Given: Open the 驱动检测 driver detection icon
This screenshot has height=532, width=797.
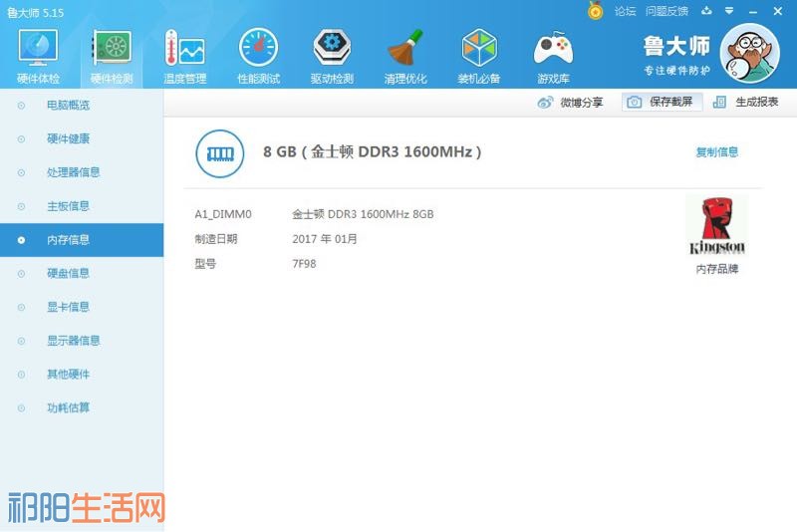Looking at the screenshot, I should coord(332,47).
